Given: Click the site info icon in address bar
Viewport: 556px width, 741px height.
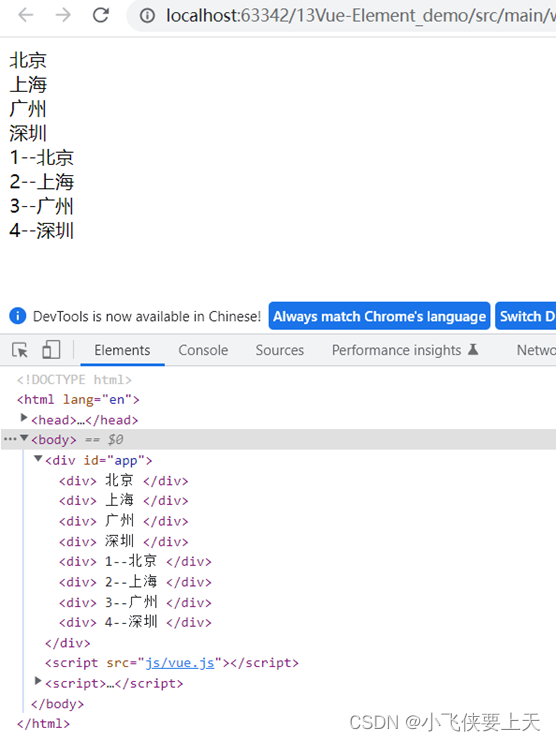Looking at the screenshot, I should 147,16.
